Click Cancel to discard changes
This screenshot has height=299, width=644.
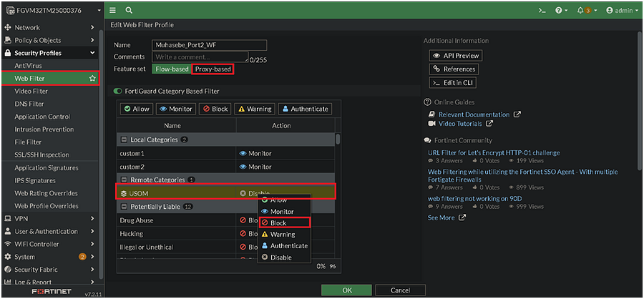[401, 290]
